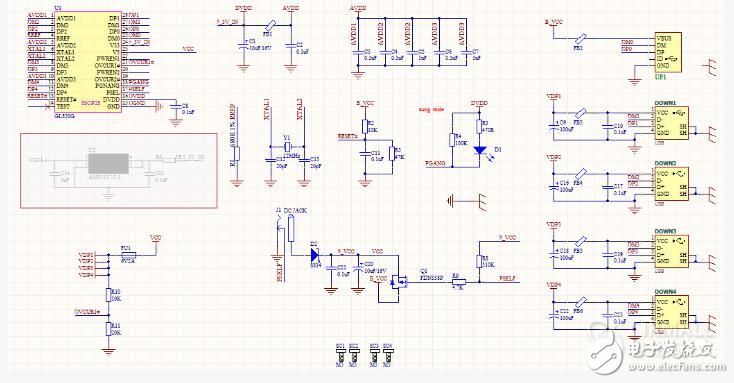Select the FU1 fuse component
This screenshot has height=383, width=734.
[x=129, y=255]
